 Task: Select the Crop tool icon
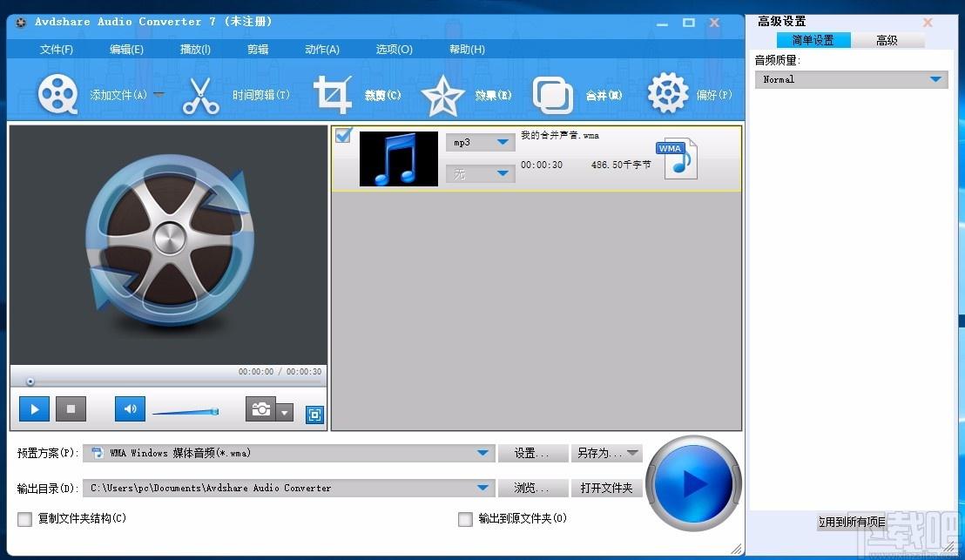point(333,94)
